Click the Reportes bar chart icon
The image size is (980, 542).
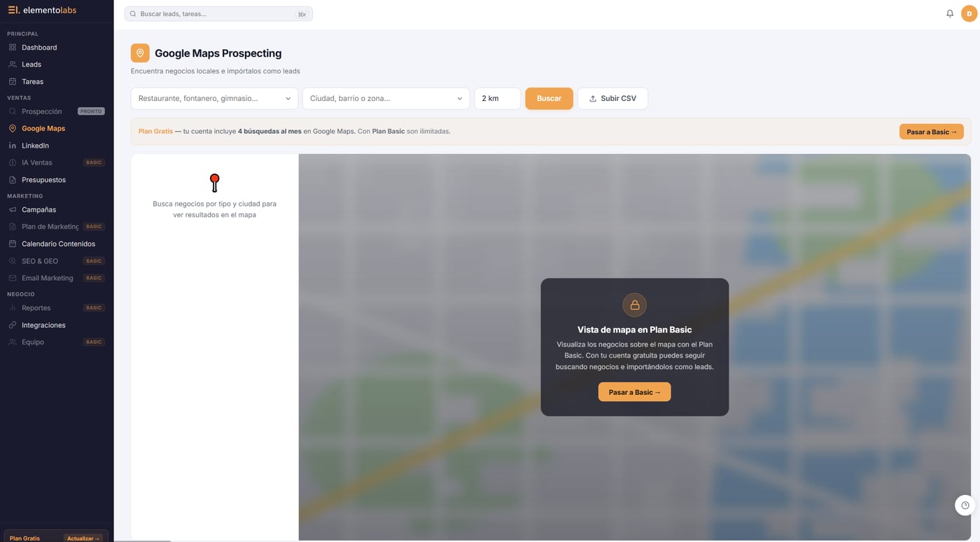13,308
